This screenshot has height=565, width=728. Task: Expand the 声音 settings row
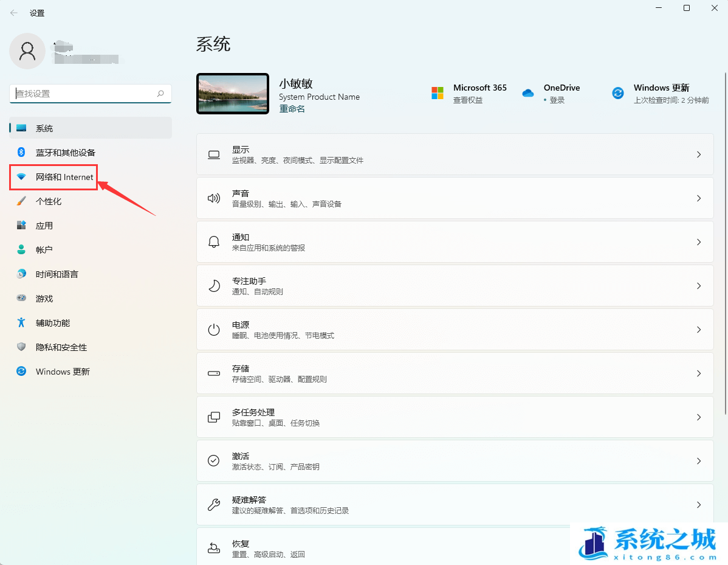455,198
